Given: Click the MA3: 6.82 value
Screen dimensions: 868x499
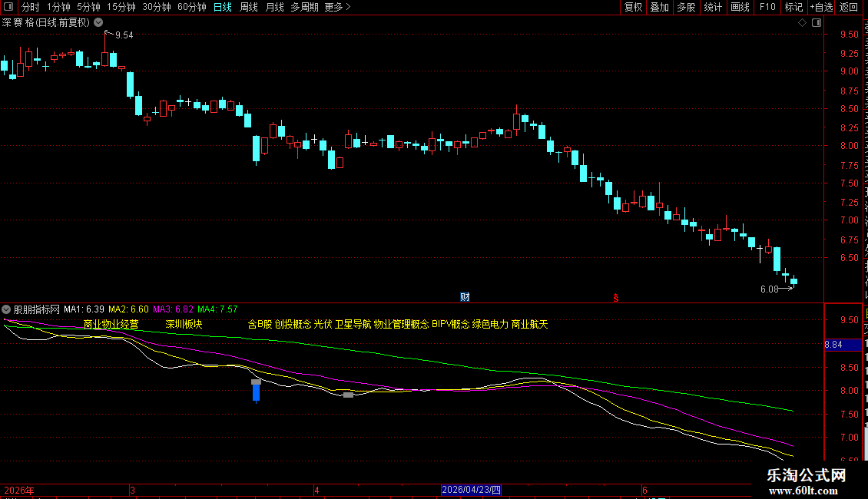Looking at the screenshot, I should coord(174,309).
